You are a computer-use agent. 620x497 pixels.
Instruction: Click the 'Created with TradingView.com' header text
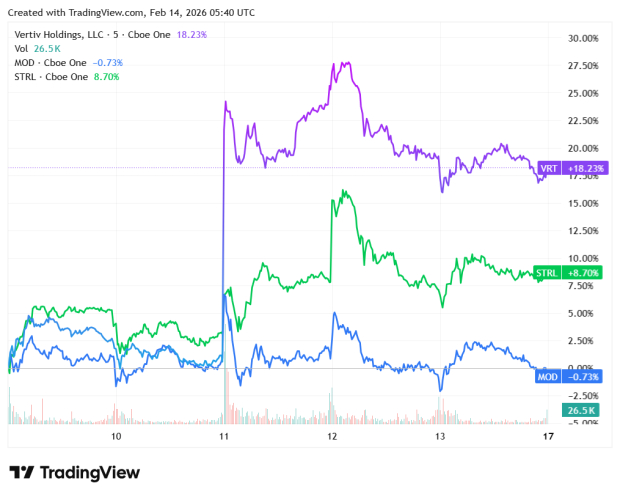click(x=78, y=13)
